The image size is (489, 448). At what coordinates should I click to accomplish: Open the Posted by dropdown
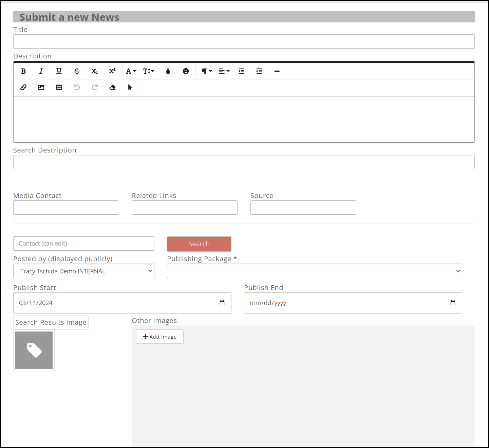tap(83, 271)
